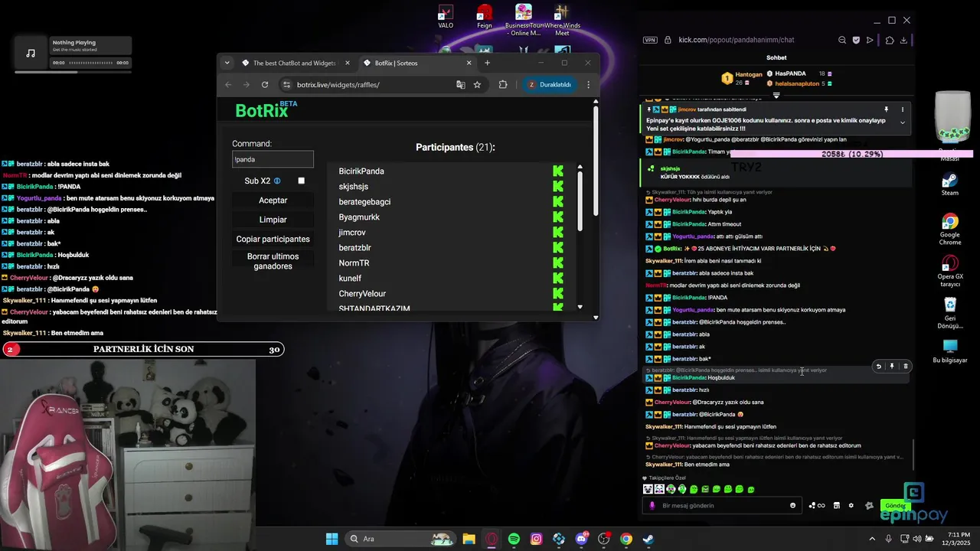The image size is (980, 551).
Task: Open File Explorer from the taskbar
Action: click(469, 539)
